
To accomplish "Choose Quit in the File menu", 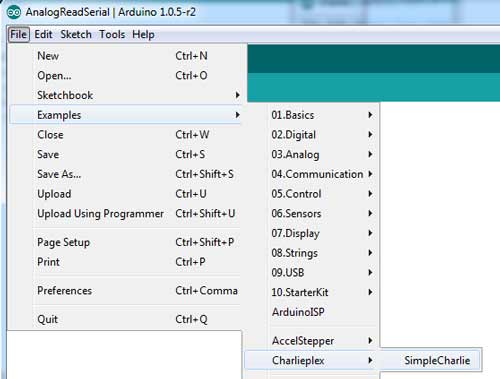I will [x=125, y=319].
